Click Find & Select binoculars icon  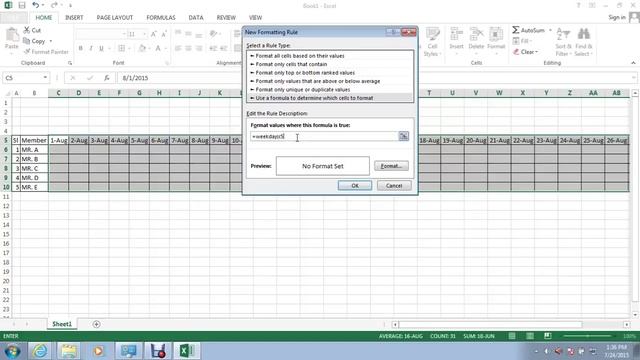[x=584, y=42]
